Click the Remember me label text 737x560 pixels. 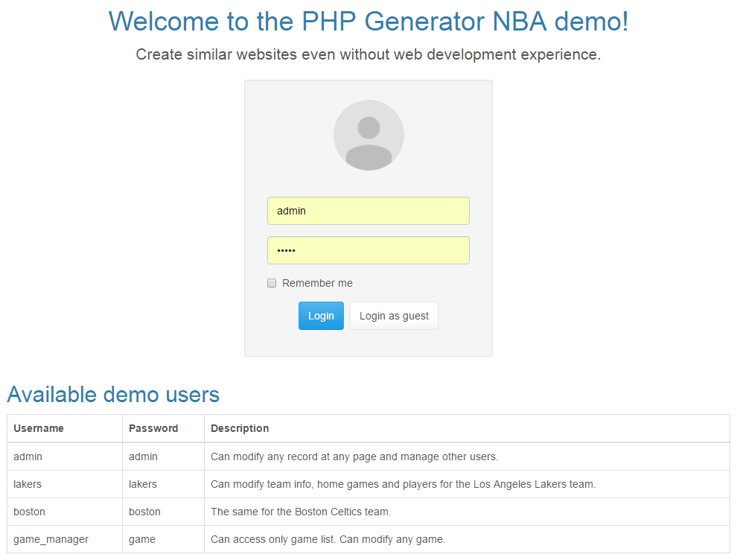(317, 283)
